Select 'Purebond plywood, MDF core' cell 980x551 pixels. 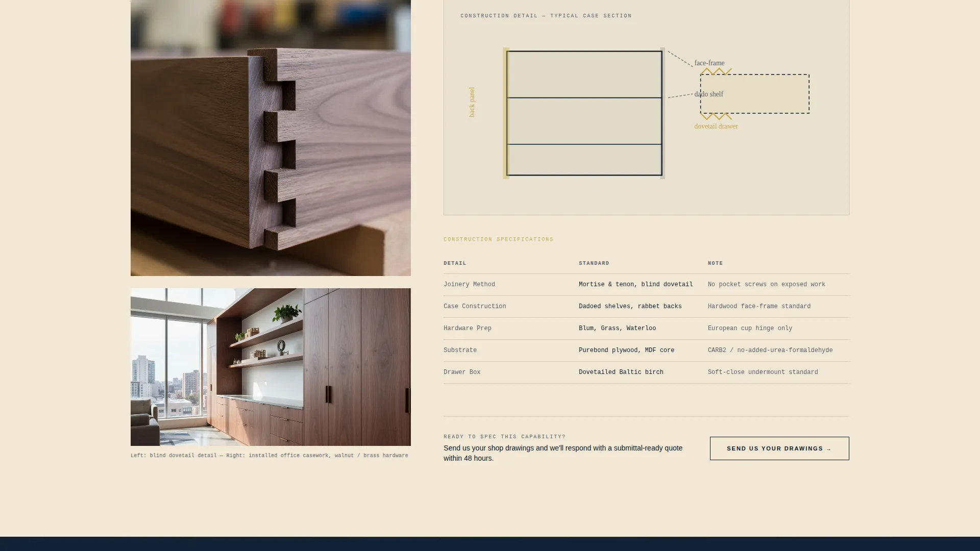[x=627, y=350]
